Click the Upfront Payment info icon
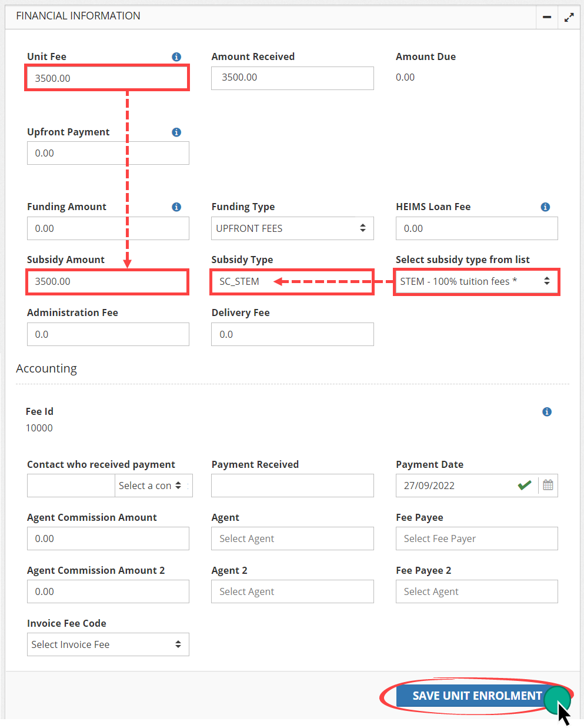 [x=176, y=132]
